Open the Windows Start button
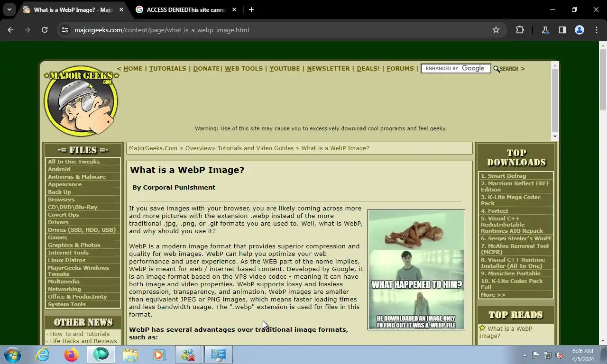 [x=12, y=355]
